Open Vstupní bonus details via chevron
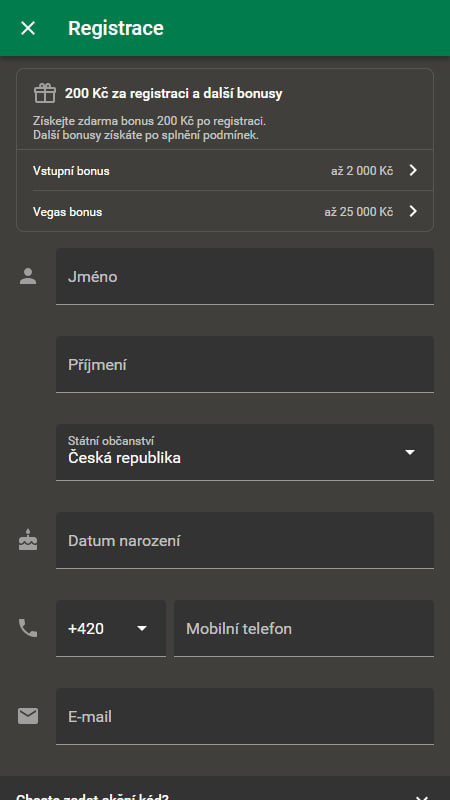The image size is (450, 800). pyautogui.click(x=413, y=170)
